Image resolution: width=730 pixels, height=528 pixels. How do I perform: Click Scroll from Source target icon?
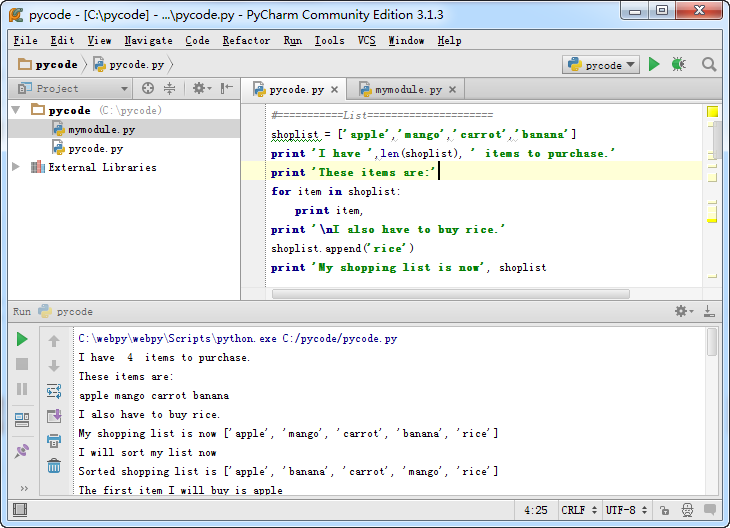click(x=148, y=89)
